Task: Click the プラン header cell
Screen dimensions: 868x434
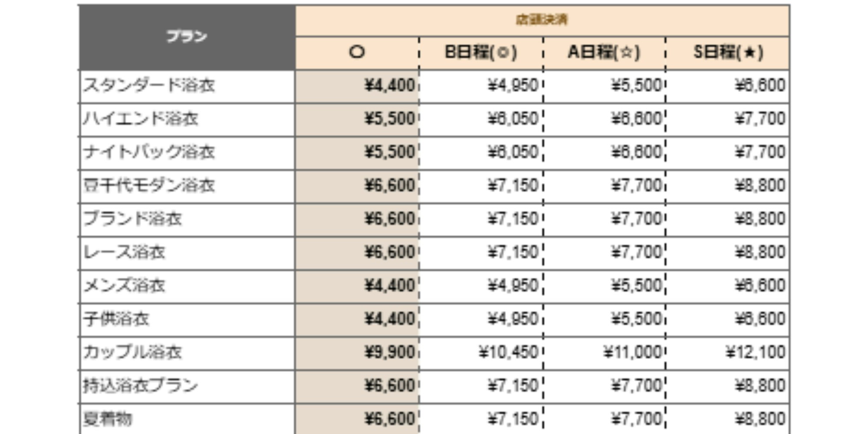Action: click(x=187, y=37)
